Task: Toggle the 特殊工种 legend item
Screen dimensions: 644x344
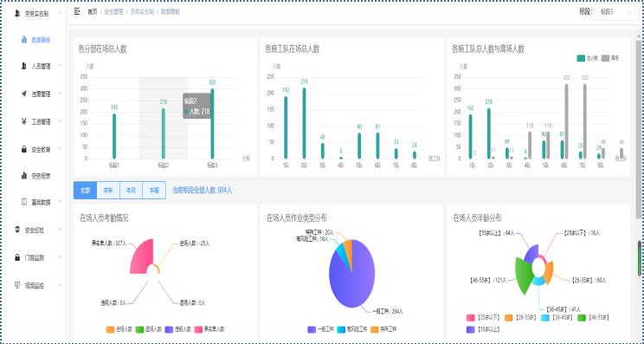Action: pyautogui.click(x=383, y=329)
